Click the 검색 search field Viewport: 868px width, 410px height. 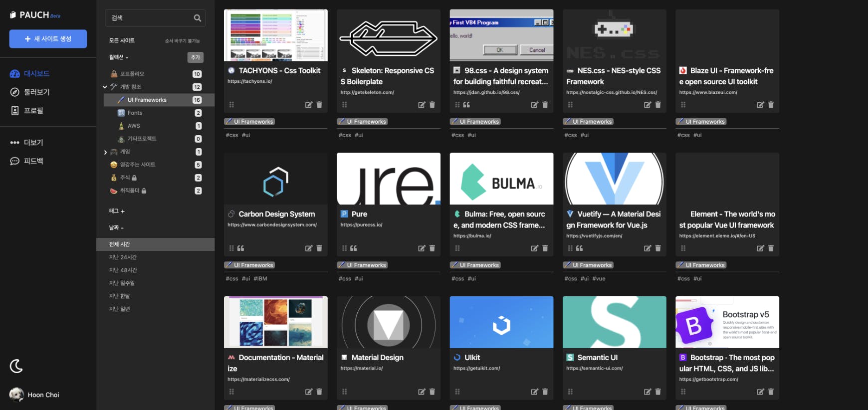click(x=155, y=18)
